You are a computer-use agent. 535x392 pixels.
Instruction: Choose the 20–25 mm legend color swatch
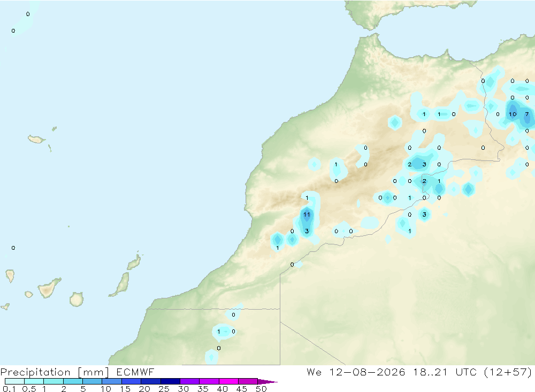tap(151, 381)
